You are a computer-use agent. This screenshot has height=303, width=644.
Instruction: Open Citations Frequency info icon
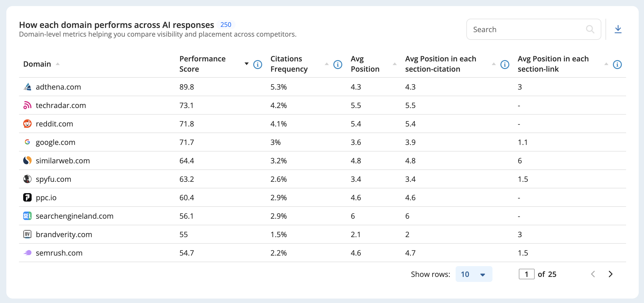tap(338, 64)
